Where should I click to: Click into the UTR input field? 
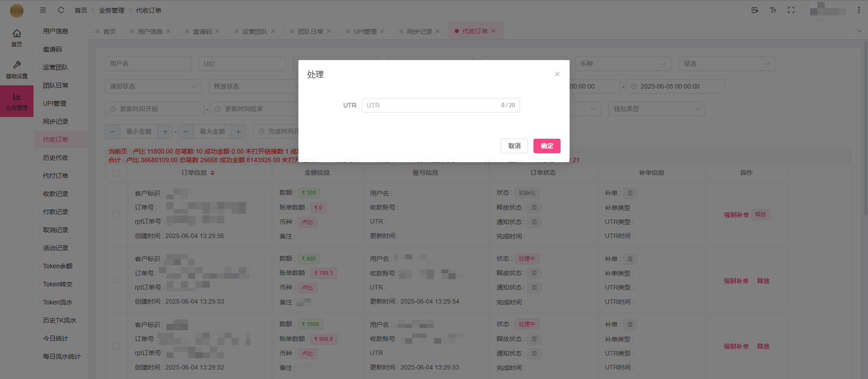click(x=432, y=105)
